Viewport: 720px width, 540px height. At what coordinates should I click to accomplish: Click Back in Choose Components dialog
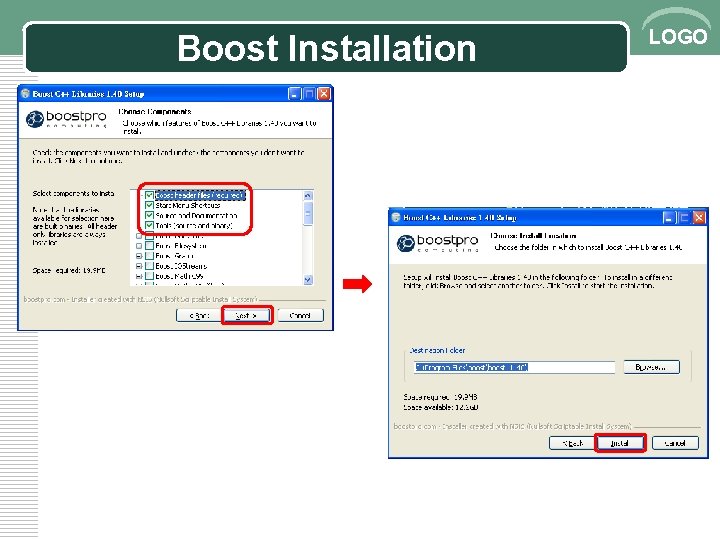click(x=199, y=315)
